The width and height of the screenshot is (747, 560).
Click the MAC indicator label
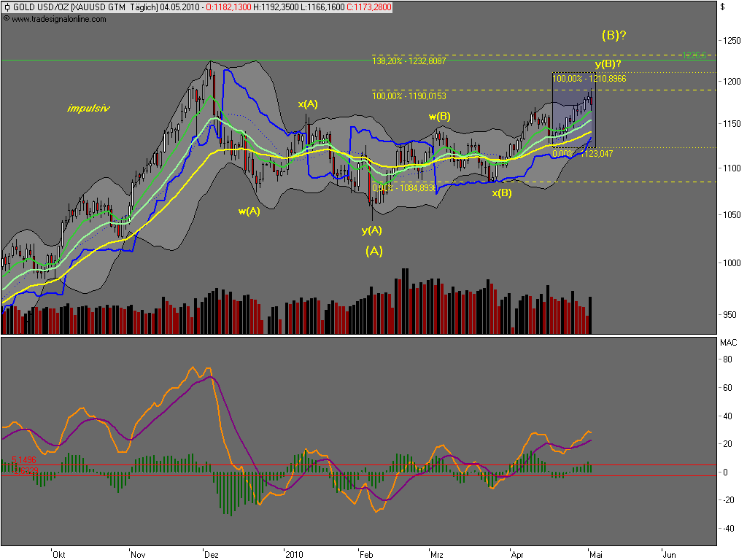(x=729, y=343)
